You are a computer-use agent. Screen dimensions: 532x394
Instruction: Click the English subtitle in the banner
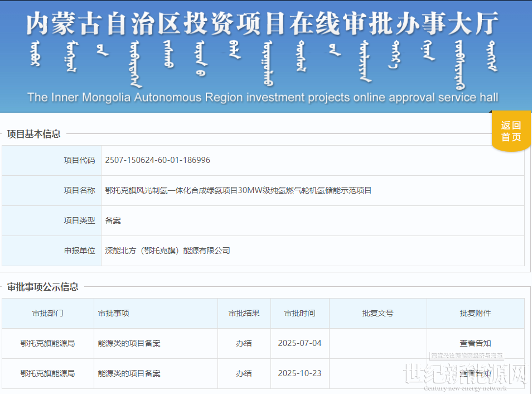(262, 97)
